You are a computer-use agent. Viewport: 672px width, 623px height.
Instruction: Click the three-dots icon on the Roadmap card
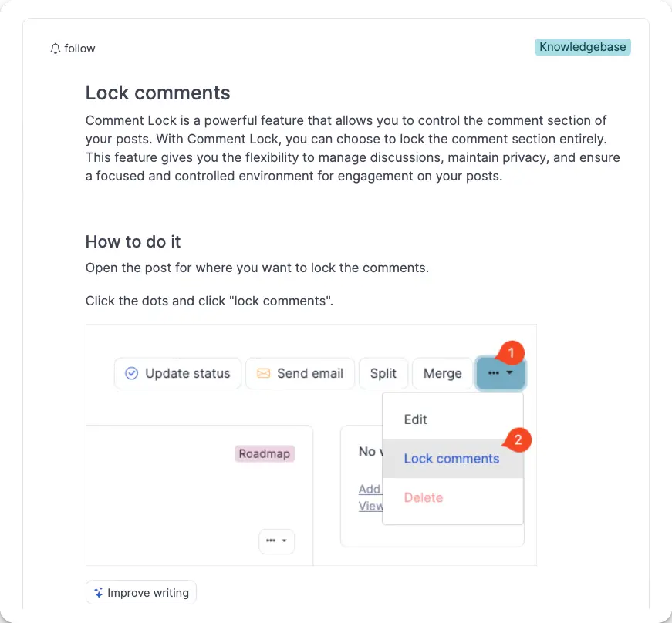272,541
